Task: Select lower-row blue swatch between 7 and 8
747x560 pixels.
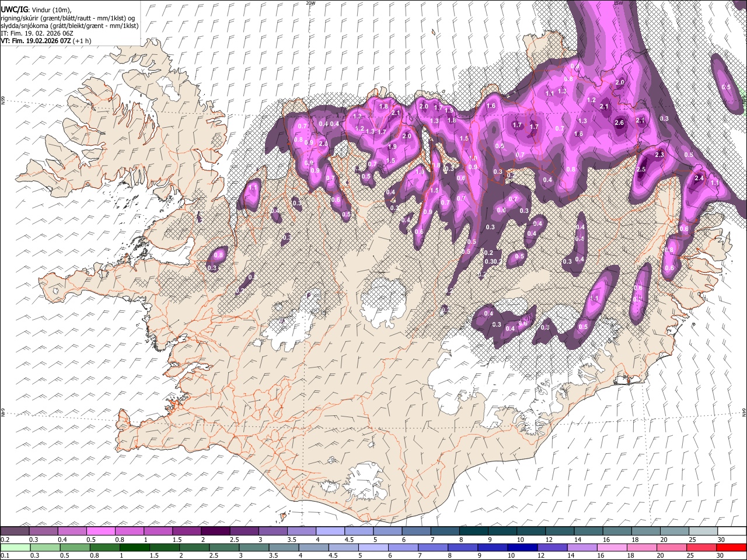Action: (434, 547)
